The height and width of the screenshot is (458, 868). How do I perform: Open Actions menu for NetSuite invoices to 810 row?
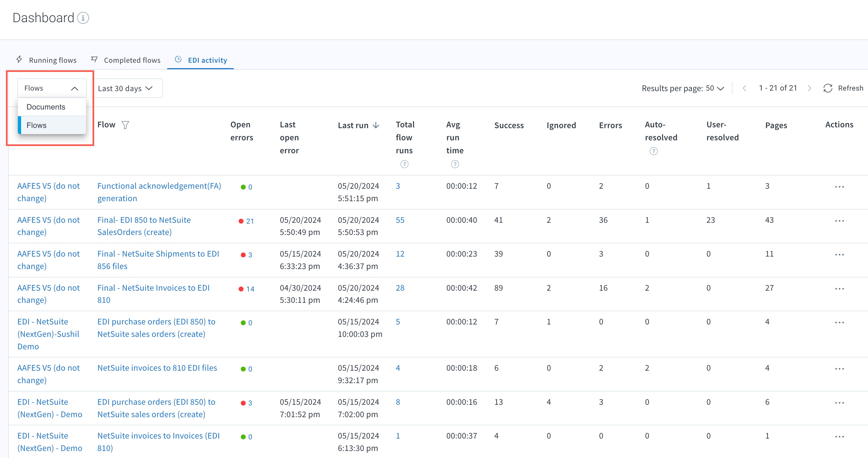tap(840, 369)
